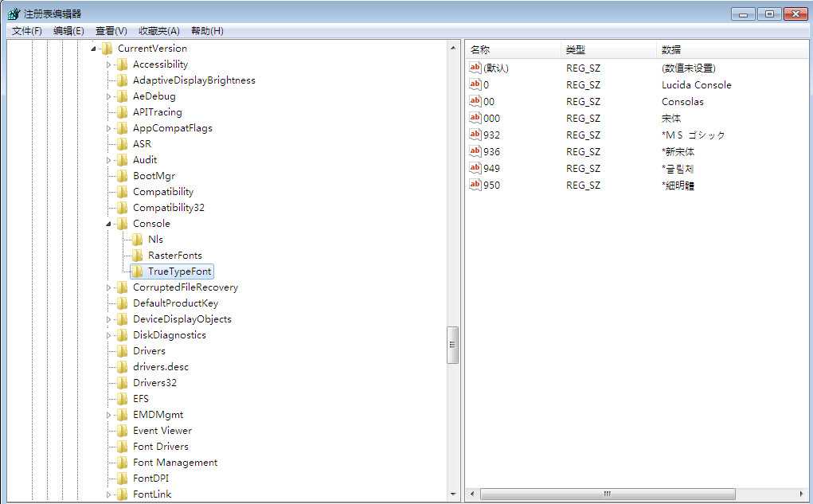Screen dimensions: 813x504
Task: Click the string icon of value 000
Action: click(475, 118)
